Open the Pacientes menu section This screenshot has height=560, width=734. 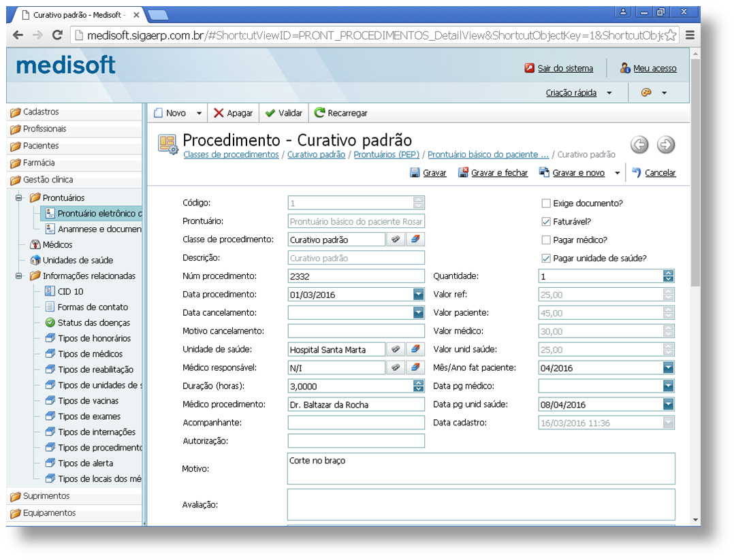[x=74, y=146]
